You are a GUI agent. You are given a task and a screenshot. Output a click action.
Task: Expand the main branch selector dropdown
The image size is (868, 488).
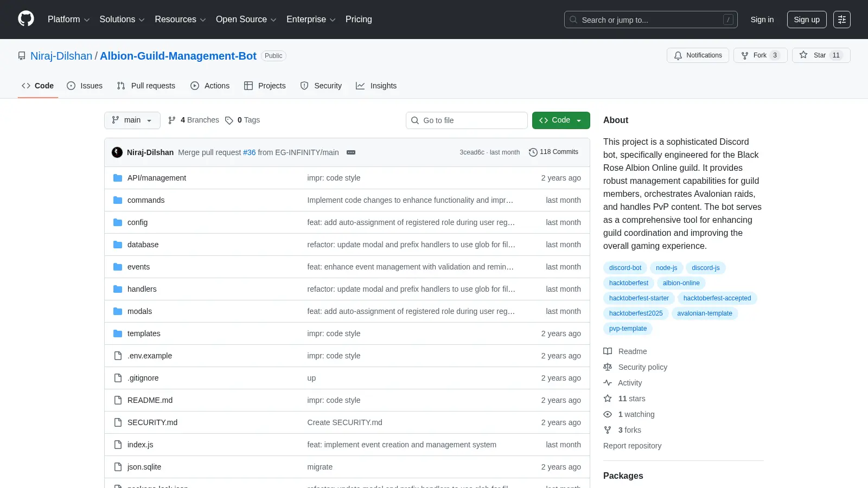(132, 120)
